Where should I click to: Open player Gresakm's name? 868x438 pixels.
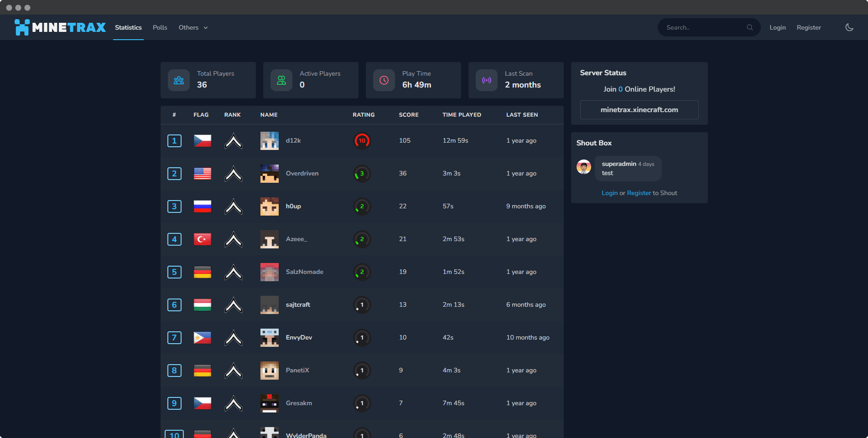coord(299,403)
